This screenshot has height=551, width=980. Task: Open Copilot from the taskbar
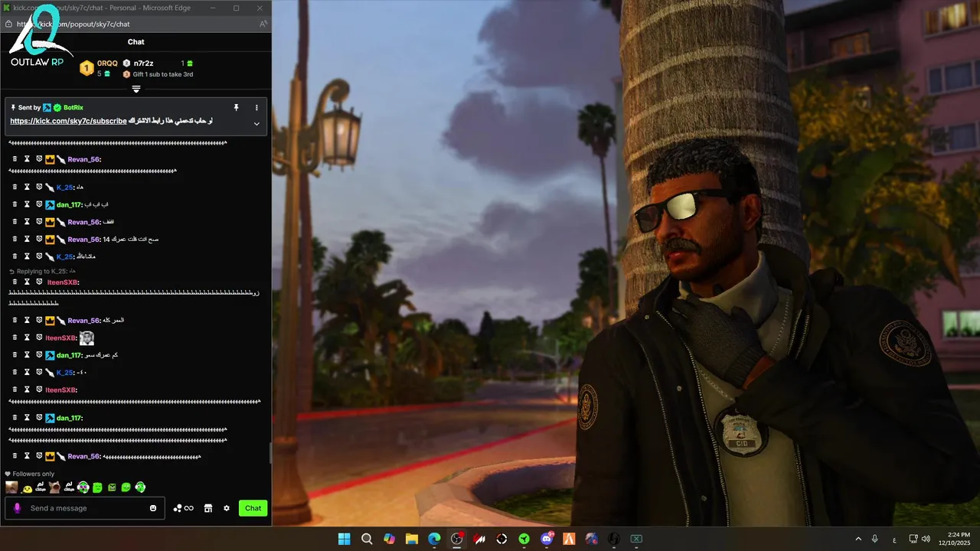point(389,539)
